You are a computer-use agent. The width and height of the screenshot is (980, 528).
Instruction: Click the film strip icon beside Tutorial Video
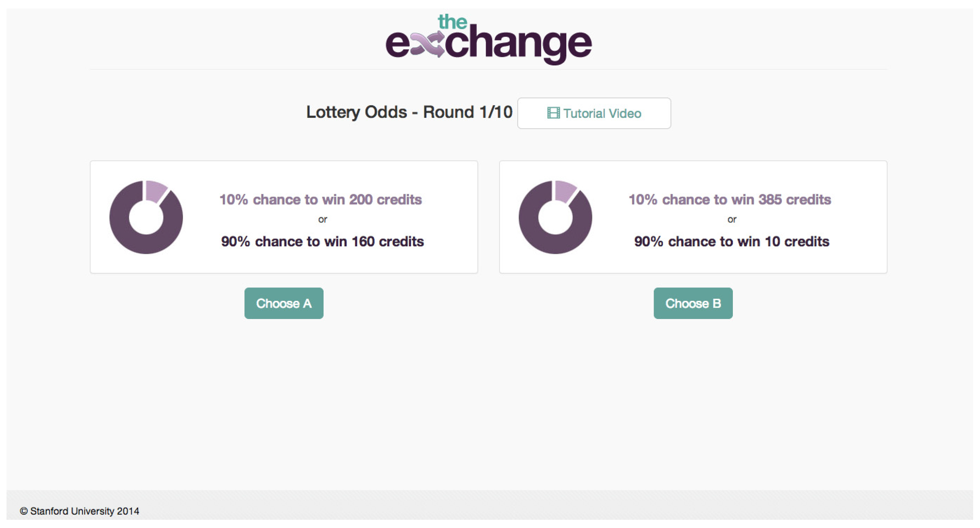point(553,113)
